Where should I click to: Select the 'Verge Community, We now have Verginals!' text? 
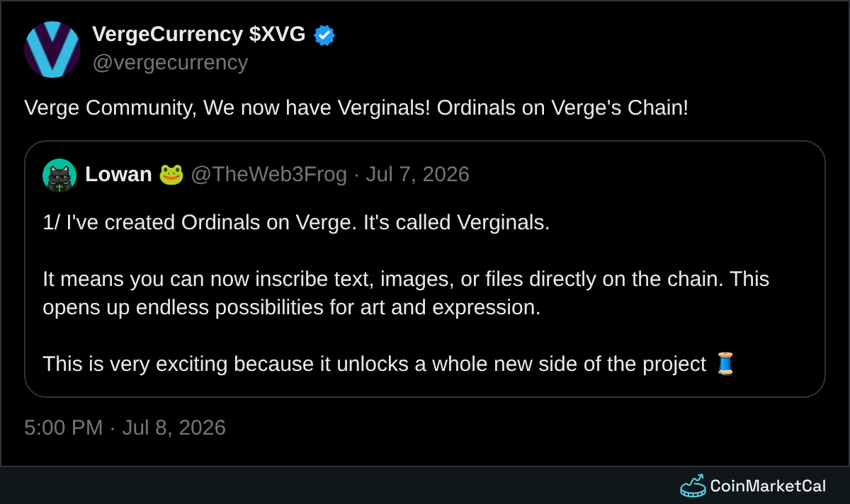click(227, 108)
